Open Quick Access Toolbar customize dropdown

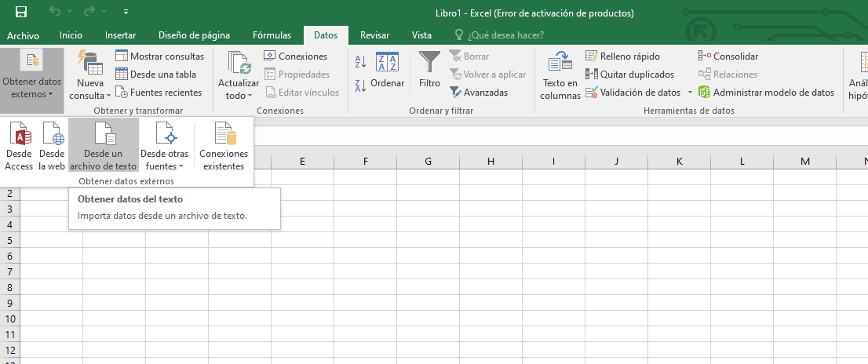click(126, 12)
